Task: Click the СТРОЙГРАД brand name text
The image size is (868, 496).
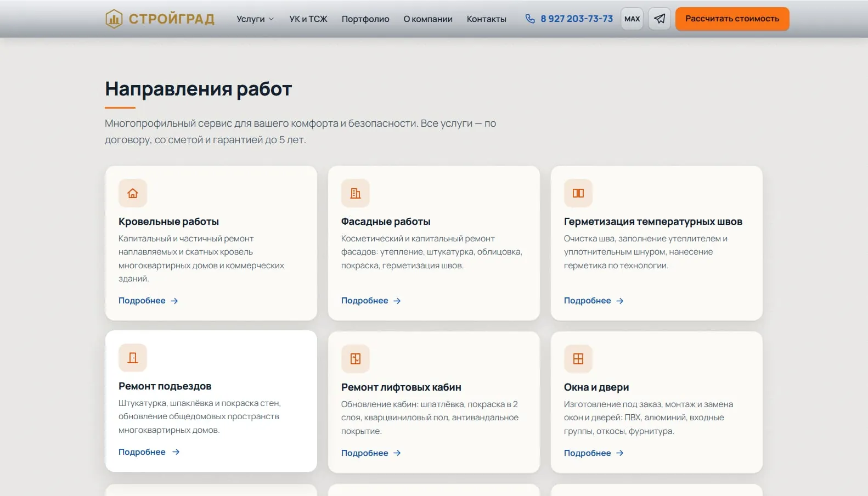Action: pyautogui.click(x=172, y=19)
